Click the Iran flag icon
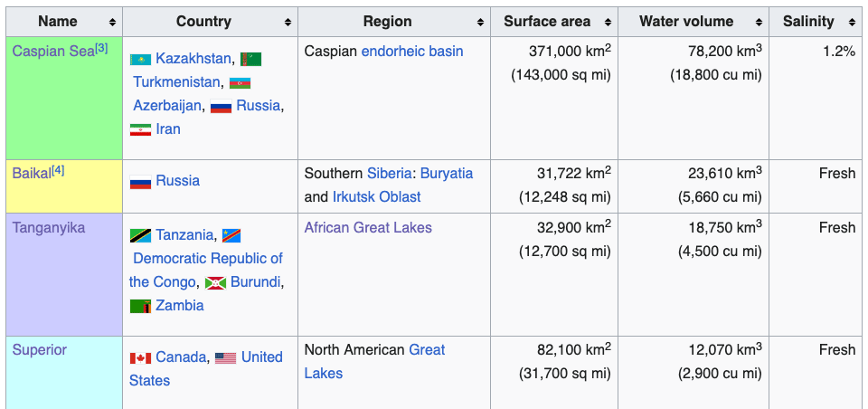The image size is (868, 409). pos(140,129)
